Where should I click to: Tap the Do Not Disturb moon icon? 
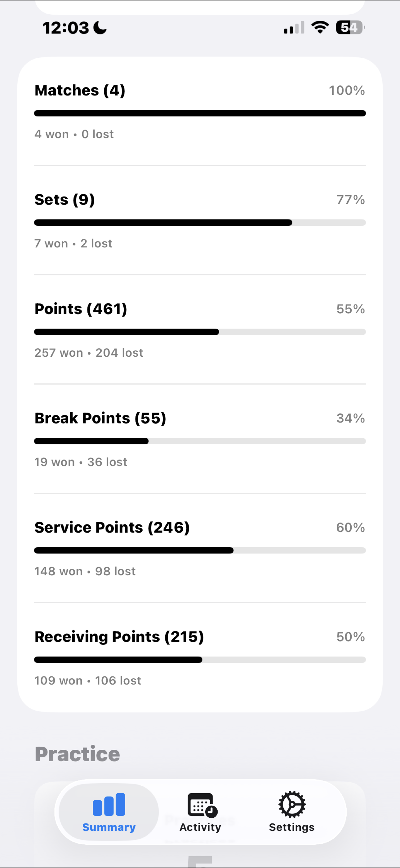100,28
